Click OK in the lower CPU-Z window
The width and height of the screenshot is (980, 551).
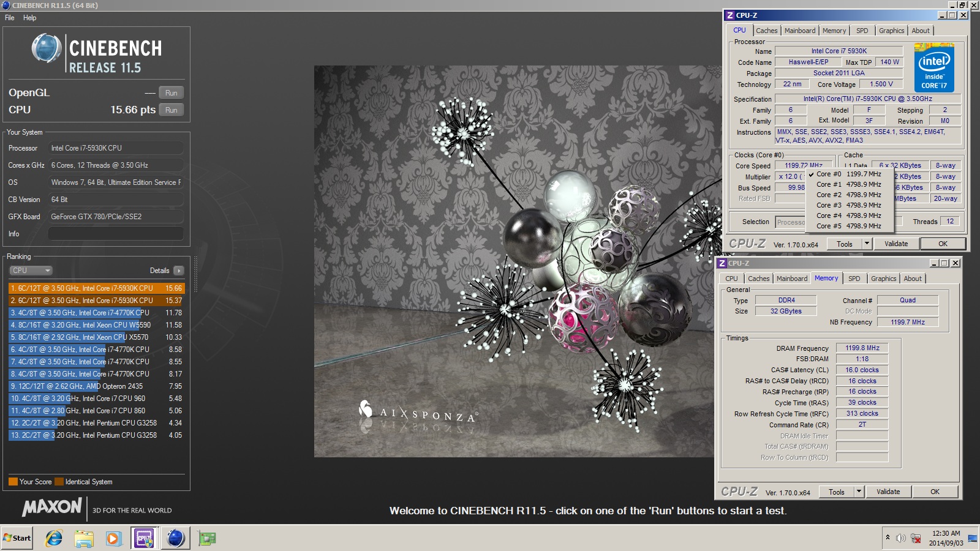(935, 492)
